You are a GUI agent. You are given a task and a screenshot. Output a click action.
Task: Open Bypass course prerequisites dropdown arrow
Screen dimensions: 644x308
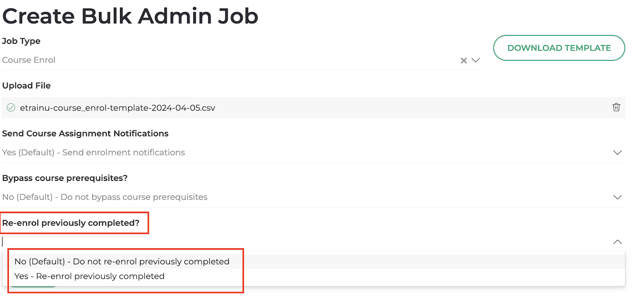(617, 197)
